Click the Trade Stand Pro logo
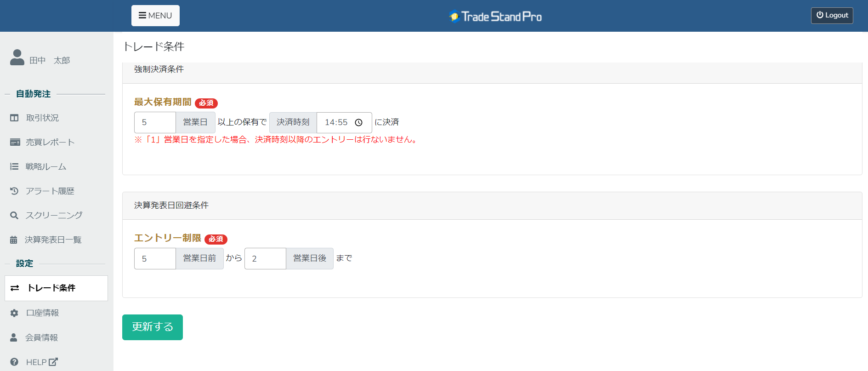The width and height of the screenshot is (868, 371). (495, 17)
